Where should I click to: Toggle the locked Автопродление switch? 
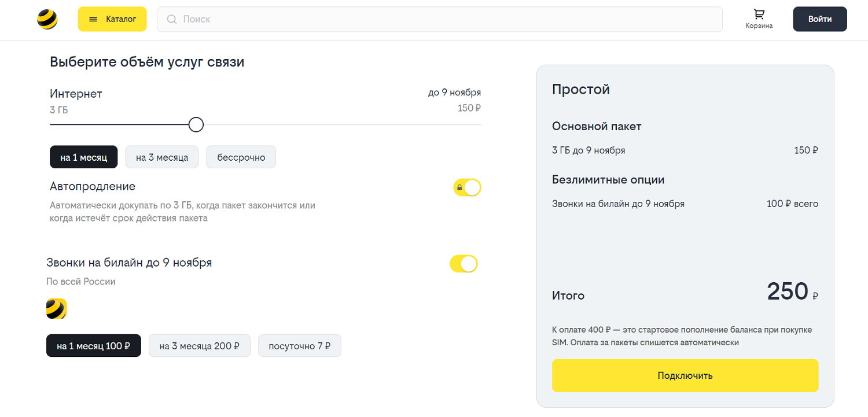467,188
